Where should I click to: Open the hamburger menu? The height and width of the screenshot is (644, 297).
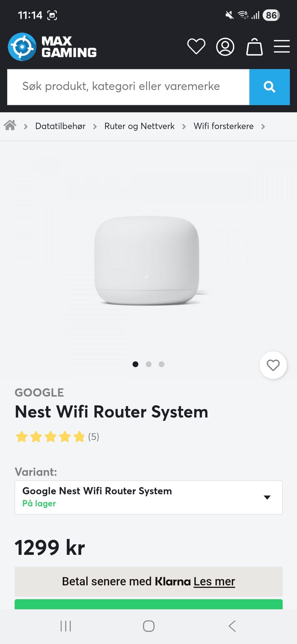(282, 46)
